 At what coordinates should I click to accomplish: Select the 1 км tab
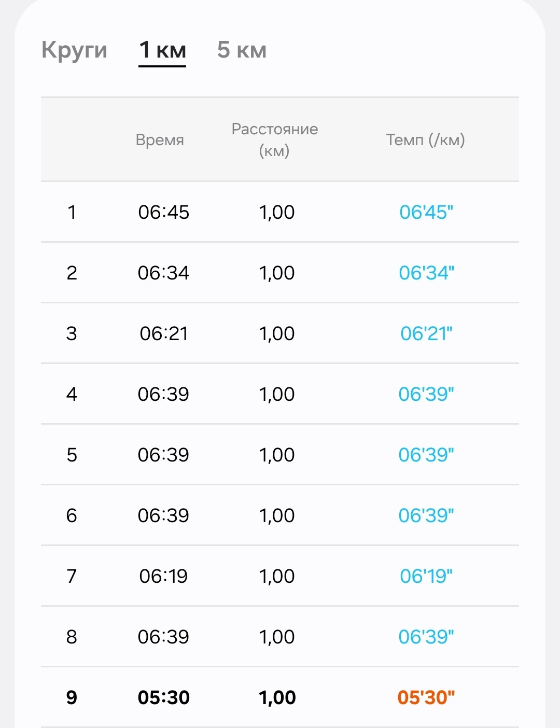[162, 50]
